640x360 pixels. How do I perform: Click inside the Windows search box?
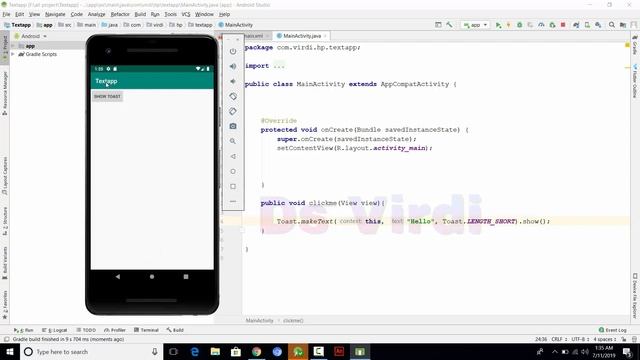[x=92, y=351]
